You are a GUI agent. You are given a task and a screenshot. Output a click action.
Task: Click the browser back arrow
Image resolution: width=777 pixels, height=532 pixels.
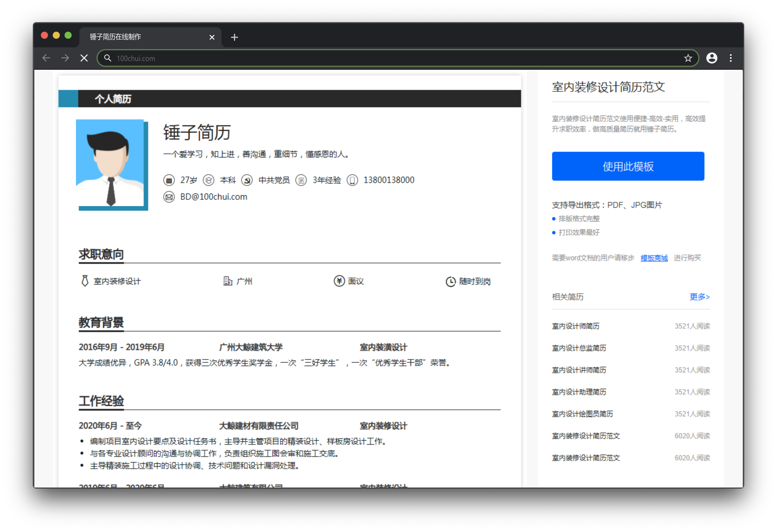click(46, 58)
